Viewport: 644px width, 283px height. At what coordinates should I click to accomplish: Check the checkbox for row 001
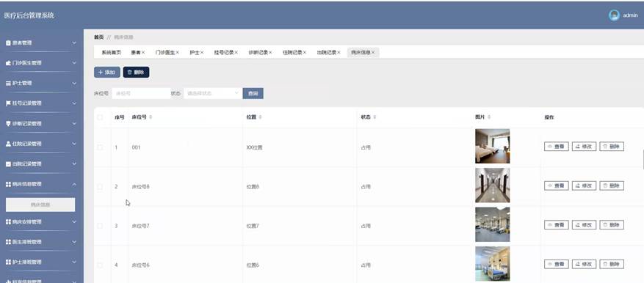(100, 147)
